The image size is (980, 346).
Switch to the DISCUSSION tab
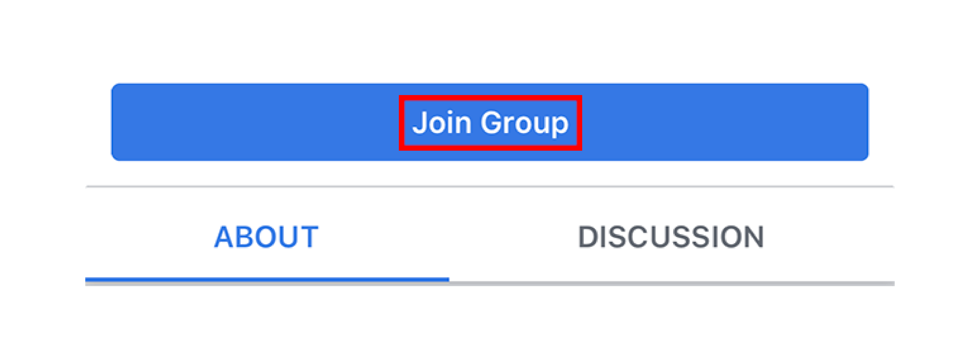coord(671,237)
